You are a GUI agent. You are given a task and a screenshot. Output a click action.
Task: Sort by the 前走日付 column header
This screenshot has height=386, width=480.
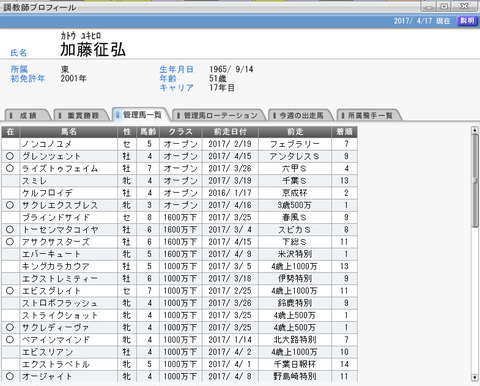[230, 132]
